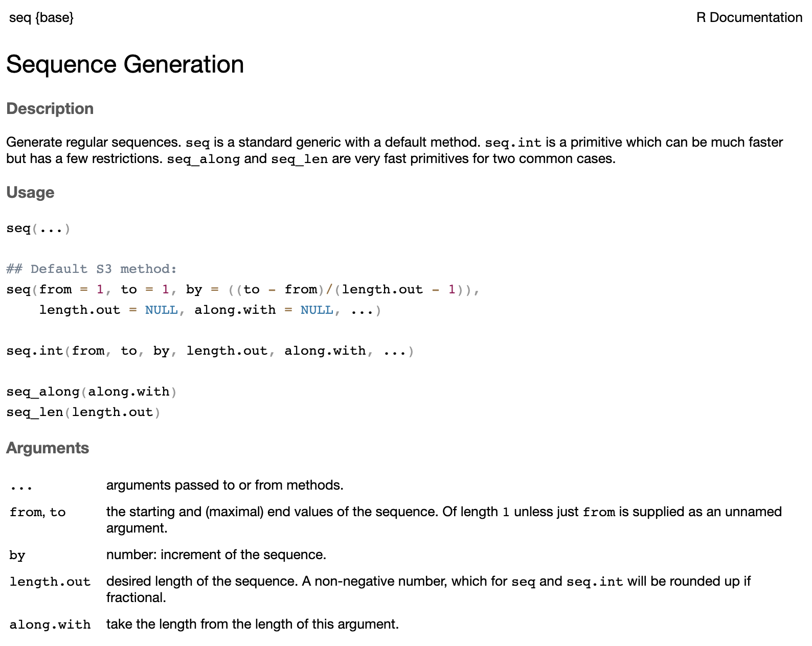Click the seq {base} header label
The image size is (812, 646).
pos(41,17)
